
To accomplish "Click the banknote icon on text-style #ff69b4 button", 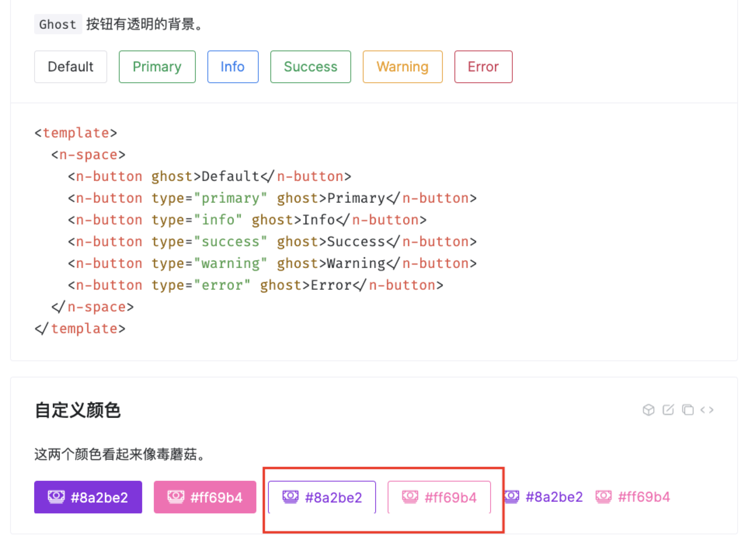I will click(604, 496).
